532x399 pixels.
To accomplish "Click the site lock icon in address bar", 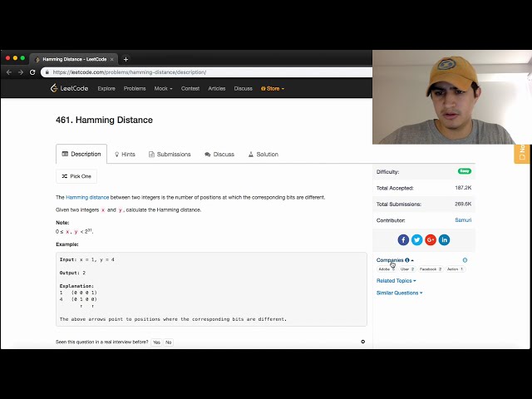I will 47,72.
